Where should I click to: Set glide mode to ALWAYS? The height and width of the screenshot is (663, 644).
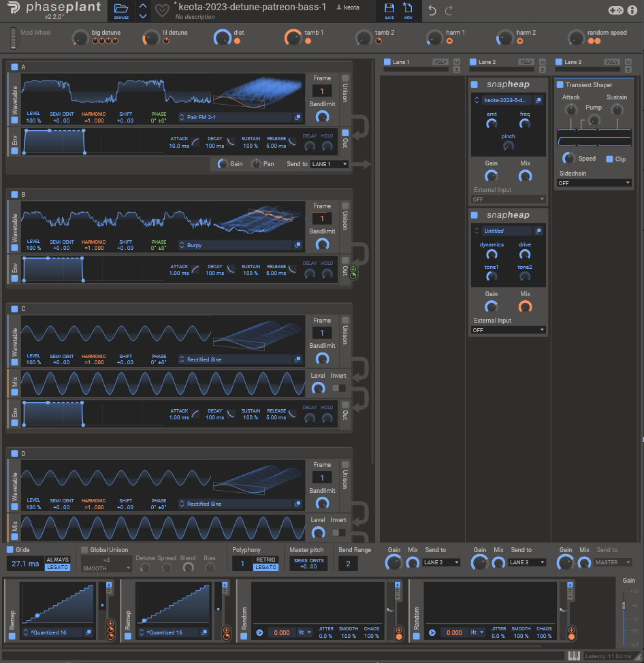pos(57,560)
